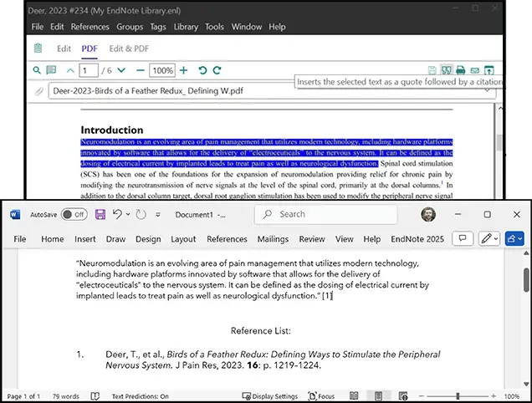Screen dimensions: 532x403
Task: Switch to Read Mode view icon
Action: click(354, 395)
